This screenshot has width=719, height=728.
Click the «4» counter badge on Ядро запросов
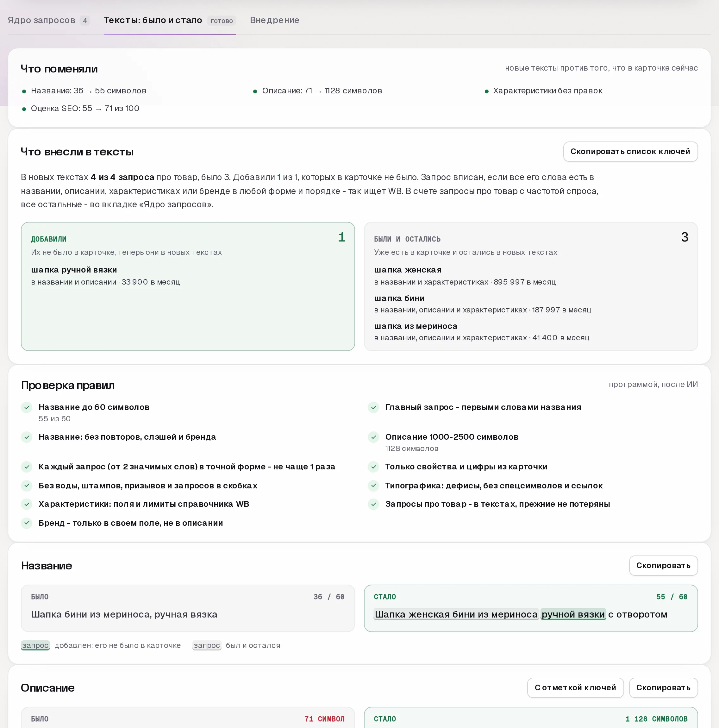tap(85, 21)
